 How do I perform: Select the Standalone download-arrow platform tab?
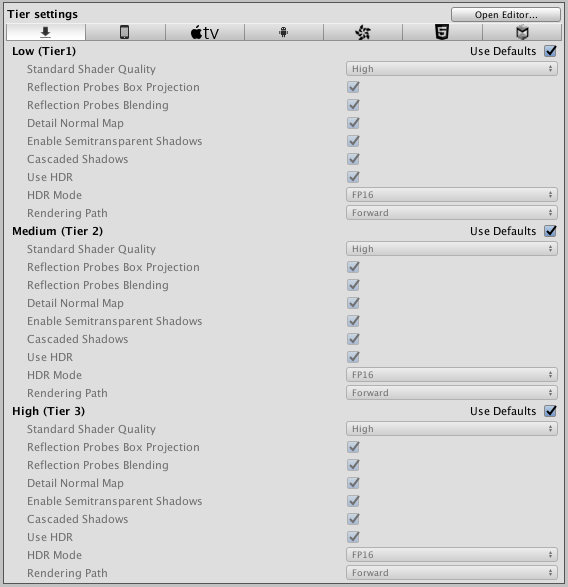pyautogui.click(x=46, y=33)
